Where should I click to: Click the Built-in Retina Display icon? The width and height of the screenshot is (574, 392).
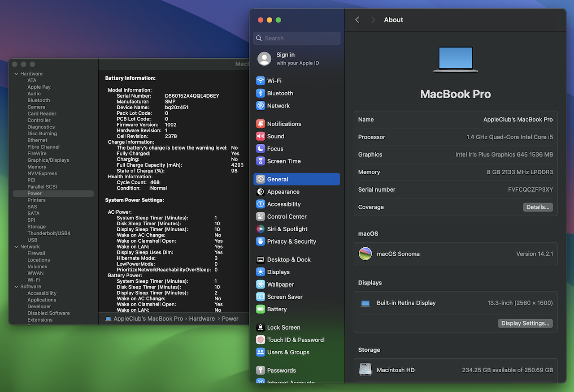point(365,303)
